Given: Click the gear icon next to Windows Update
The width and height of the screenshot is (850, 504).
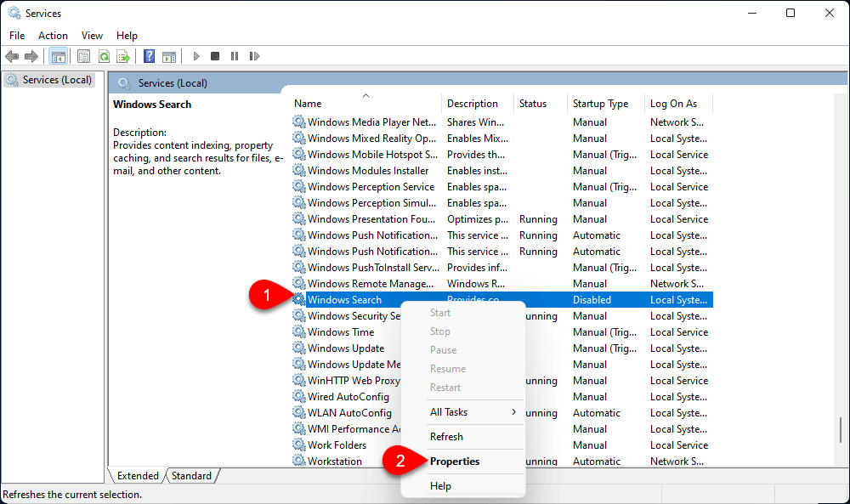Looking at the screenshot, I should (x=298, y=348).
